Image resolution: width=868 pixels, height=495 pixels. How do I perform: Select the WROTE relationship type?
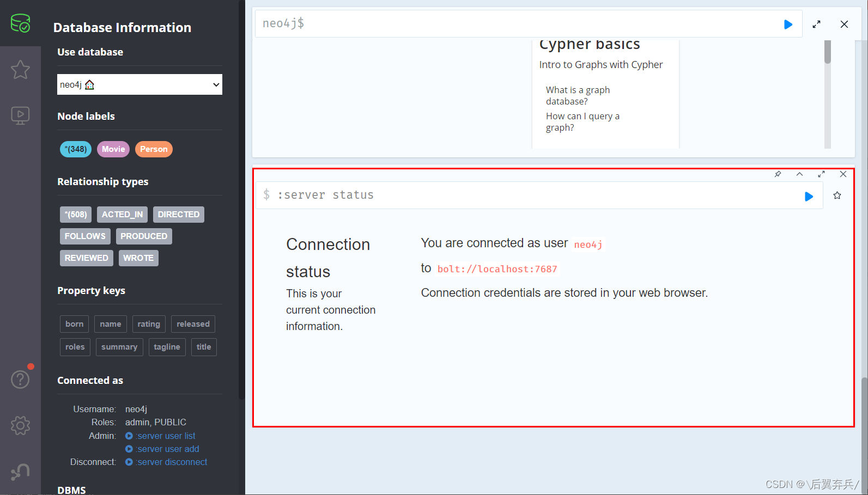click(x=138, y=258)
